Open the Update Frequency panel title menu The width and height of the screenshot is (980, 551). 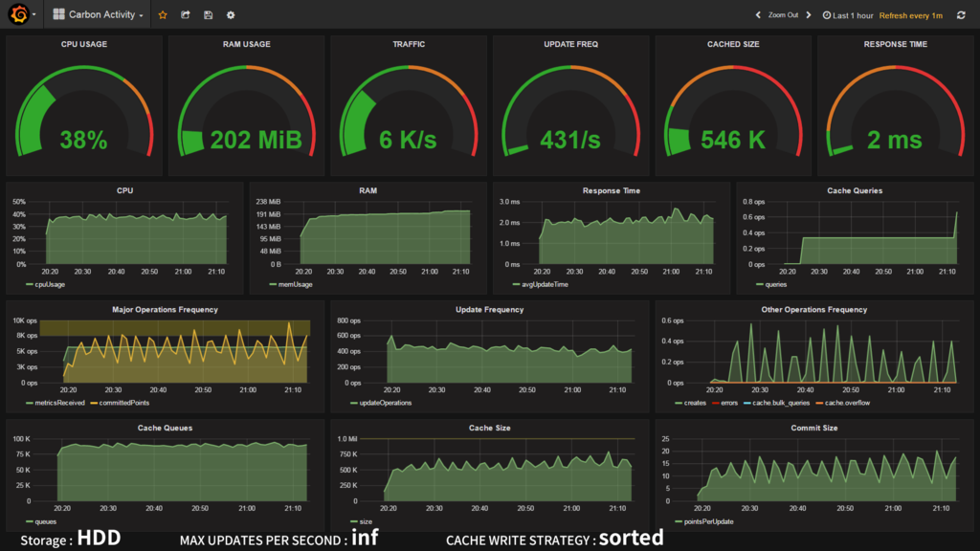tap(489, 309)
